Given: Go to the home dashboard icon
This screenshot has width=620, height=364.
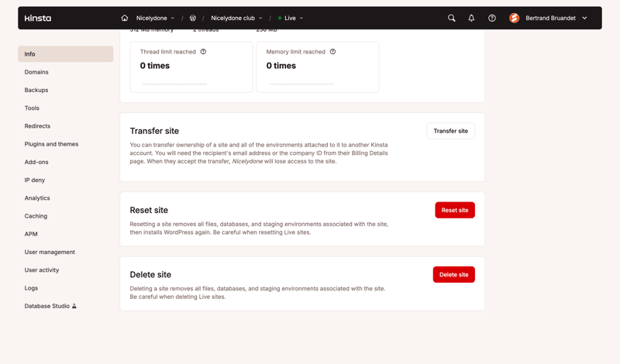Looking at the screenshot, I should pos(125,18).
